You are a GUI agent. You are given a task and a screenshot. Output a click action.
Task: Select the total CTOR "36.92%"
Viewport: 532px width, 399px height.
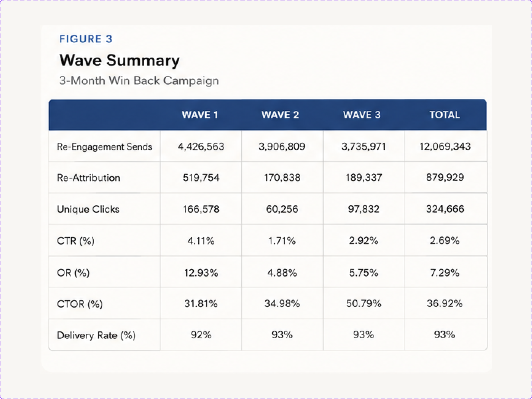pos(445,304)
